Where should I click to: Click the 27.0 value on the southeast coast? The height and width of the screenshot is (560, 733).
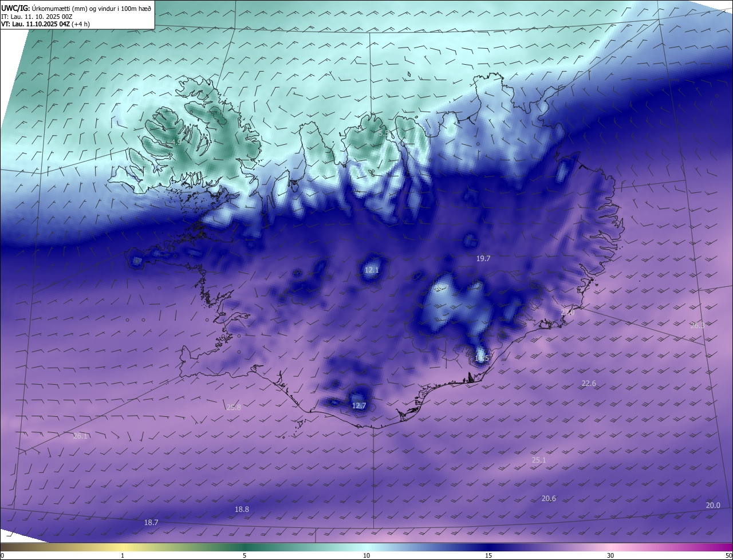[567, 312]
